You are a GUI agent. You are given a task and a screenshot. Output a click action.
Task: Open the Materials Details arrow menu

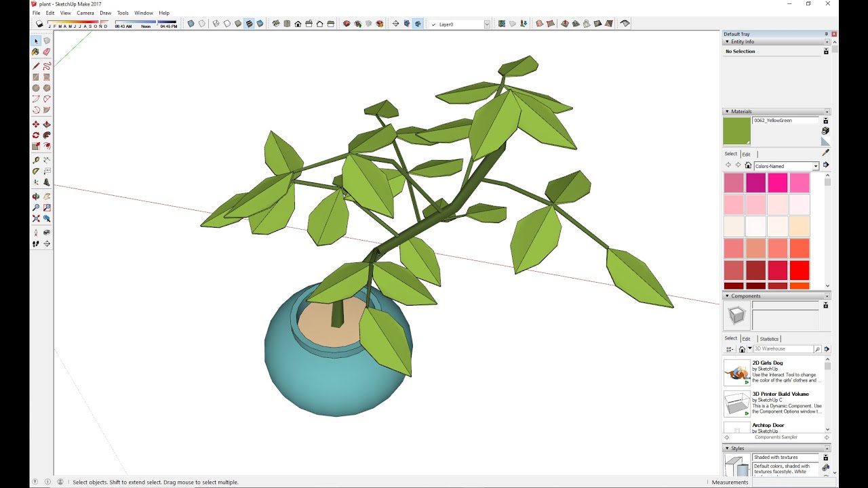click(826, 165)
